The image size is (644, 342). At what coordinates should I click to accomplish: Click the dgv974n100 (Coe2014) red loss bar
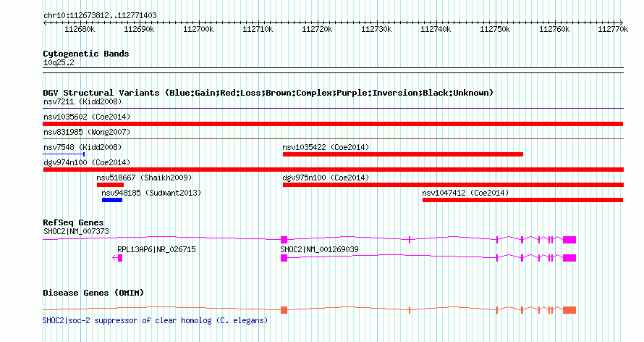pos(333,170)
